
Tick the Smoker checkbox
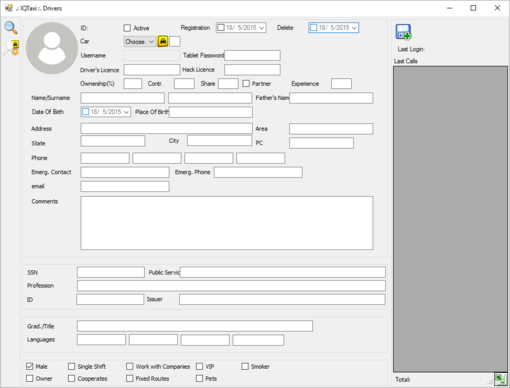245,366
